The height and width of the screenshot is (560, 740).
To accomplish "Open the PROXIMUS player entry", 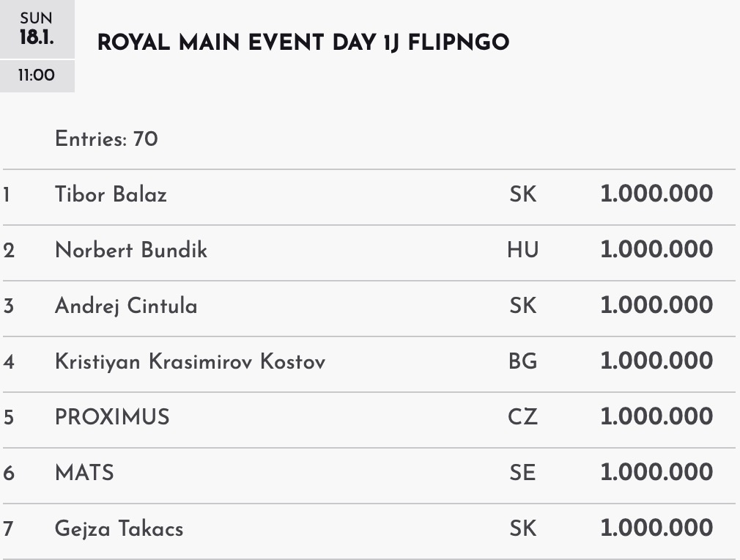I will coord(112,418).
